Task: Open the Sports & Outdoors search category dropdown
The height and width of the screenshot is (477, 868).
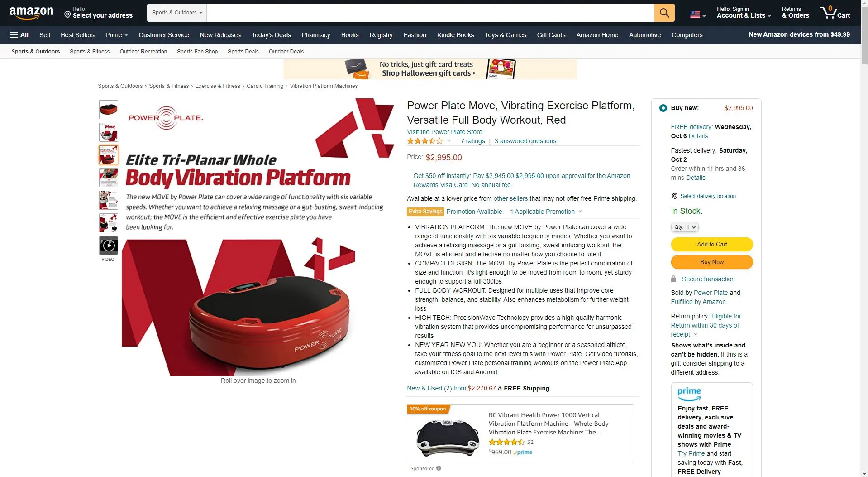Action: click(x=177, y=13)
